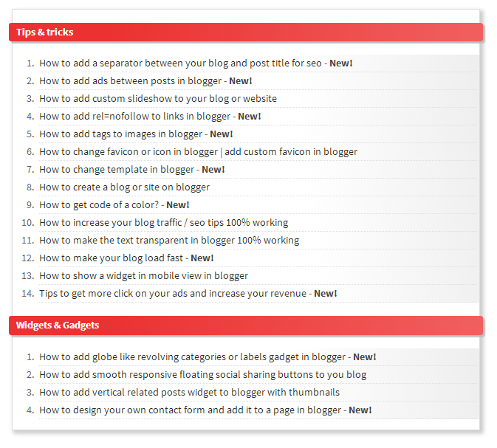The height and width of the screenshot is (448, 497).
Task: Open 'How to create a blog or site' link
Action: pyautogui.click(x=124, y=187)
